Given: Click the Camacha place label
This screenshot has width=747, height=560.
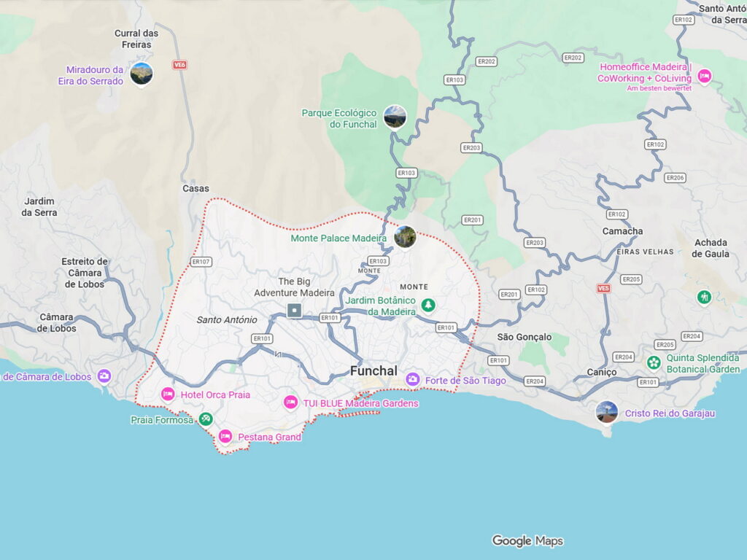Looking at the screenshot, I should (x=623, y=231).
